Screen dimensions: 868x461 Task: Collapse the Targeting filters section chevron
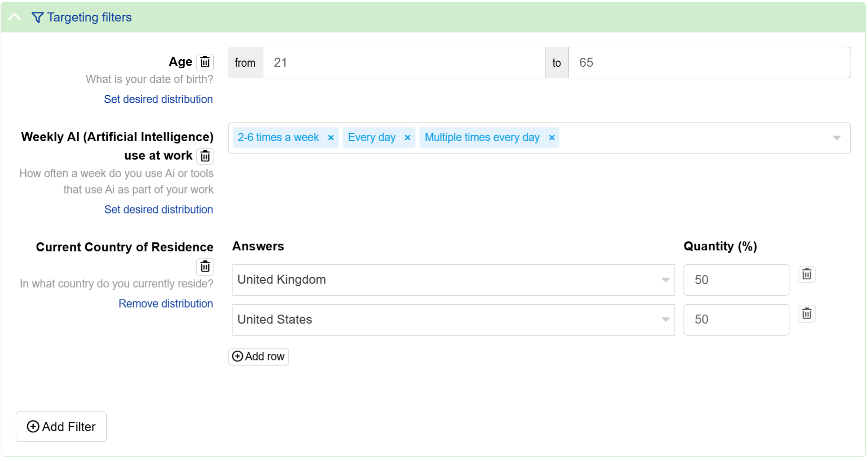click(15, 17)
